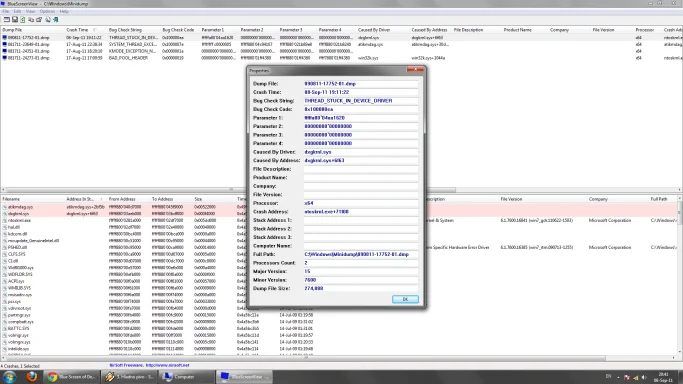Click the Dump File Size field in Properties
The width and height of the screenshot is (683, 384).
(361, 288)
